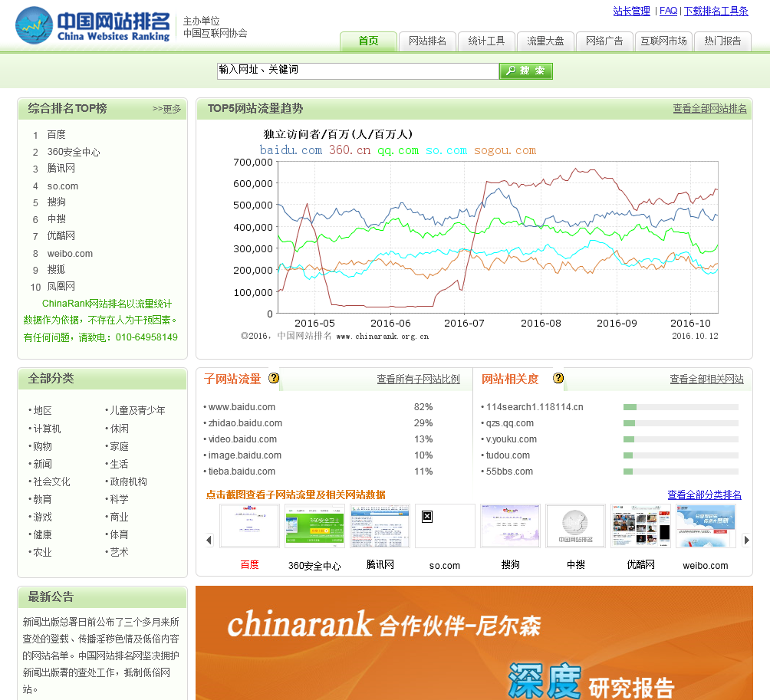Click www.baidu.com sub-site entry
Image resolution: width=770 pixels, height=700 pixels.
click(242, 407)
